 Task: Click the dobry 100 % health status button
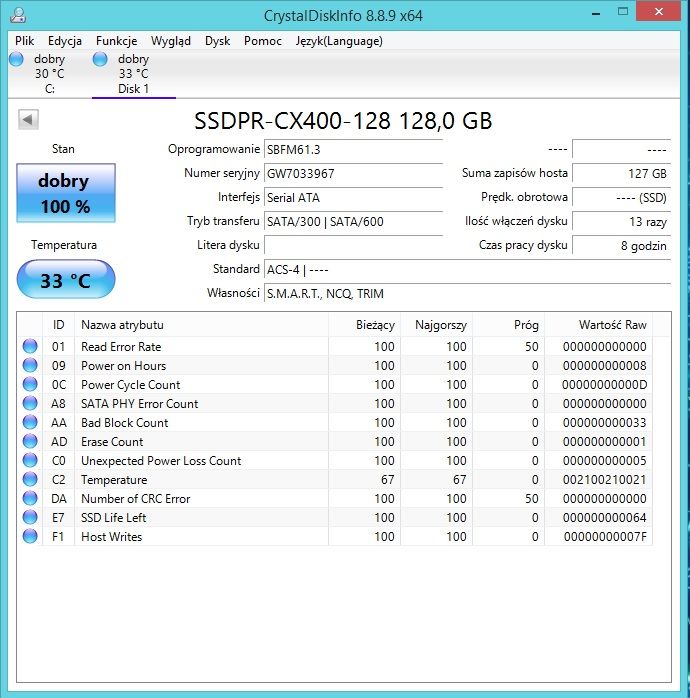(66, 193)
